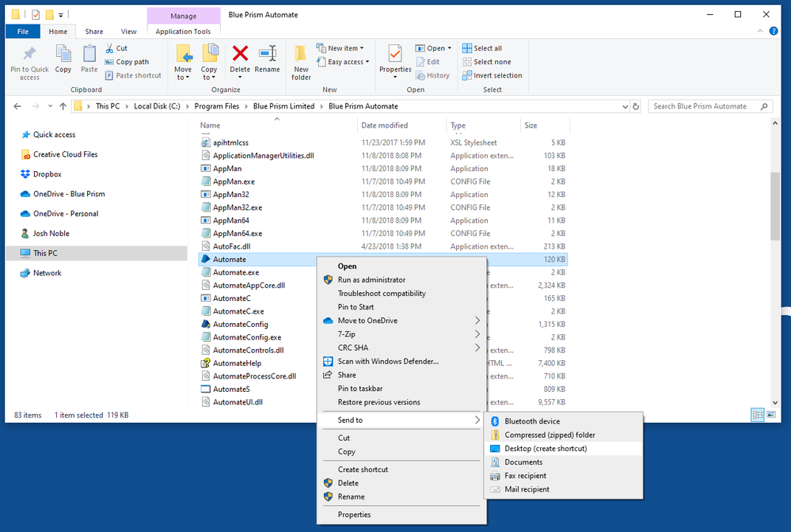This screenshot has height=532, width=791.
Task: Click the Help question mark icon
Action: click(774, 31)
